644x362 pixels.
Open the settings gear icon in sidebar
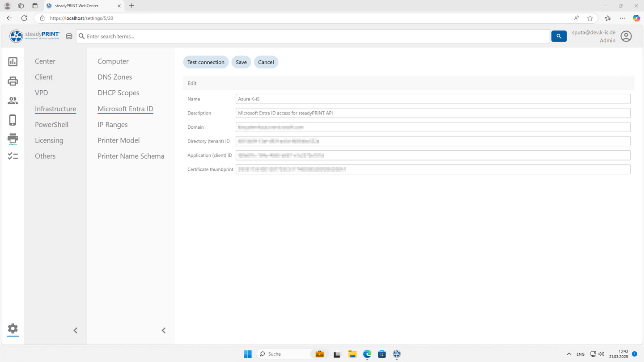pyautogui.click(x=13, y=328)
